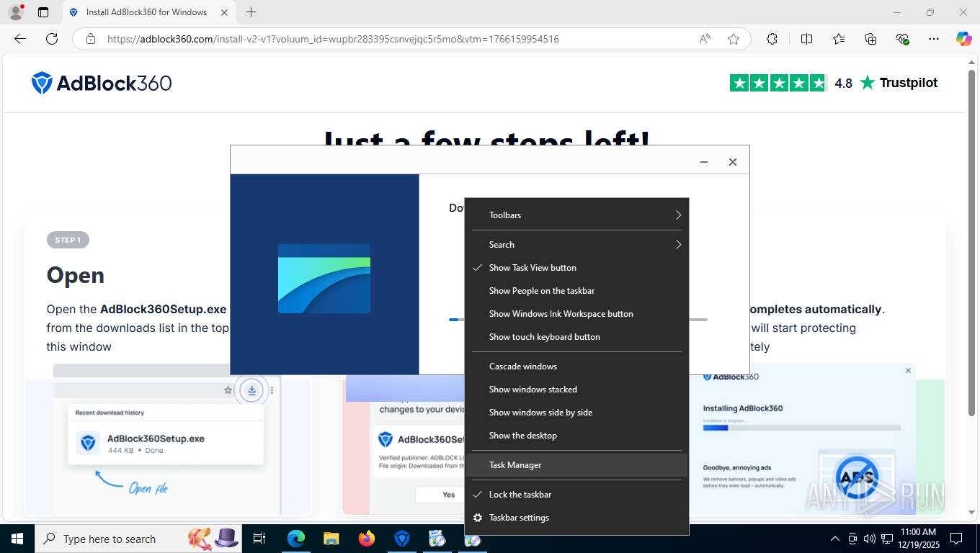Open the notification center icon
This screenshot has width=980, height=553.
956,539
